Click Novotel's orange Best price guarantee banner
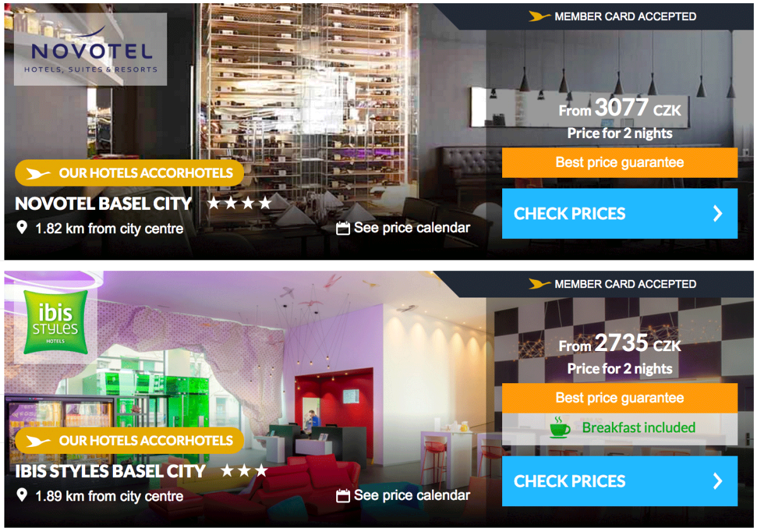This screenshot has height=532, width=757. click(x=619, y=163)
